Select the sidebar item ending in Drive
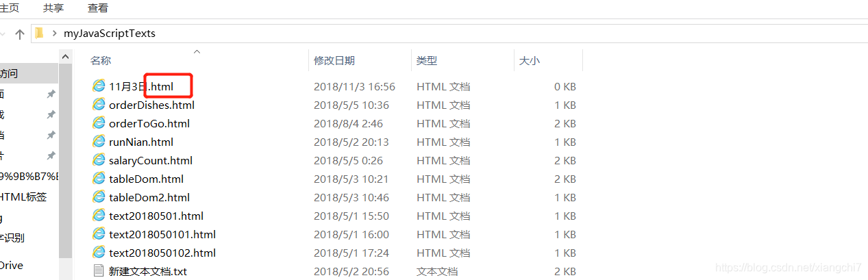 click(11, 265)
